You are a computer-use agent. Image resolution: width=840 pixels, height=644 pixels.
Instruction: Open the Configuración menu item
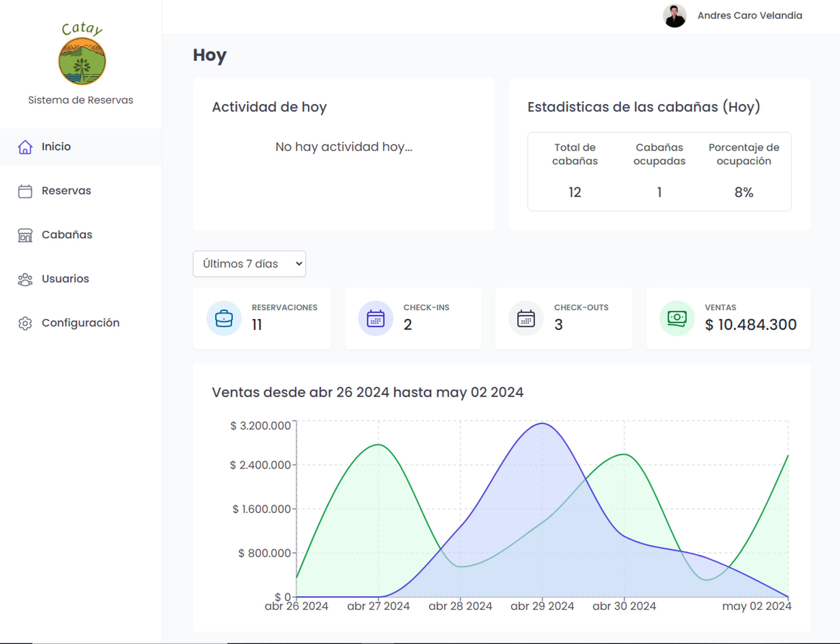tap(81, 323)
